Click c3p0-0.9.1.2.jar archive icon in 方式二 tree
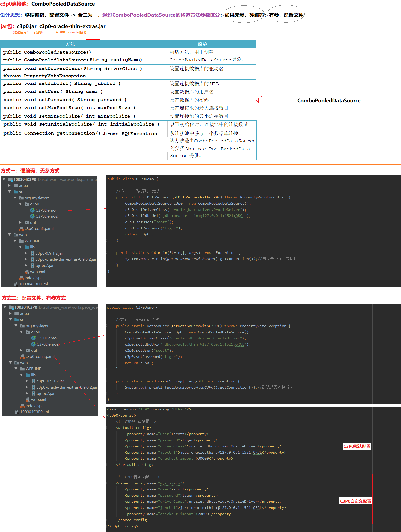Viewport: 401px width, 532px height. click(33, 381)
